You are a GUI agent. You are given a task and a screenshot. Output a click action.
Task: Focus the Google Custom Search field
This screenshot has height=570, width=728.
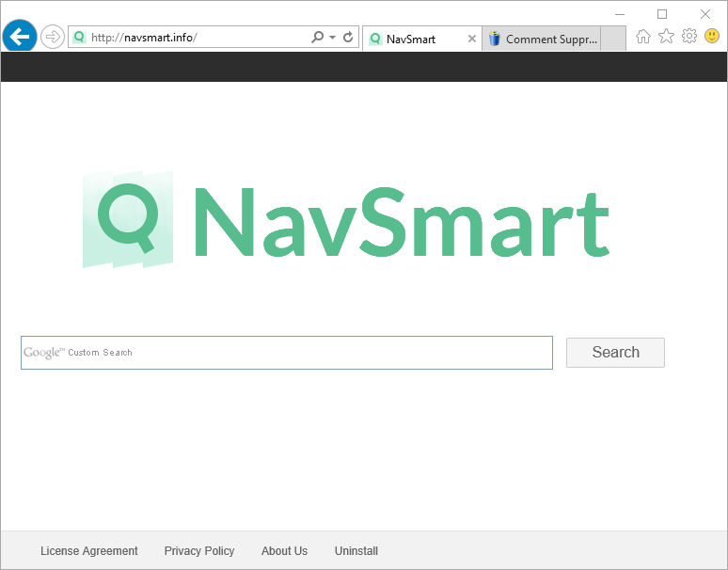click(x=287, y=353)
